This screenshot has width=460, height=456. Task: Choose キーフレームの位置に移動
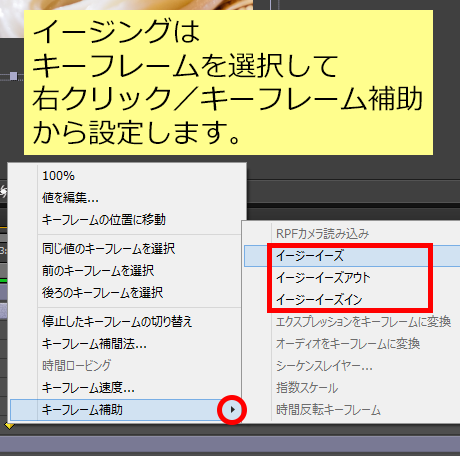click(126, 220)
